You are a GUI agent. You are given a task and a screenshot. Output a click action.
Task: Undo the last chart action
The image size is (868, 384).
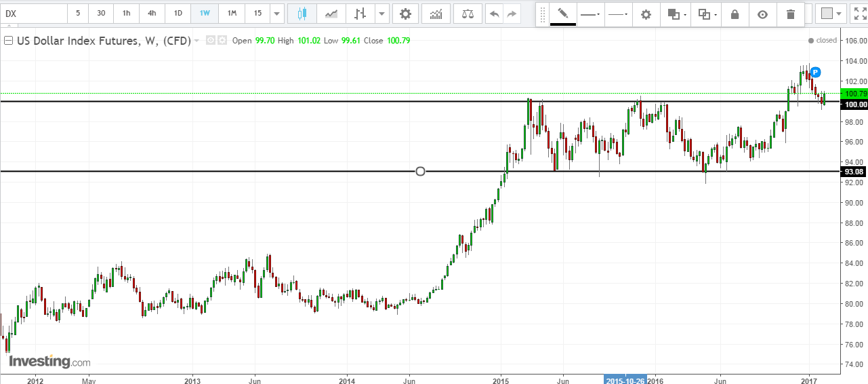pos(495,13)
